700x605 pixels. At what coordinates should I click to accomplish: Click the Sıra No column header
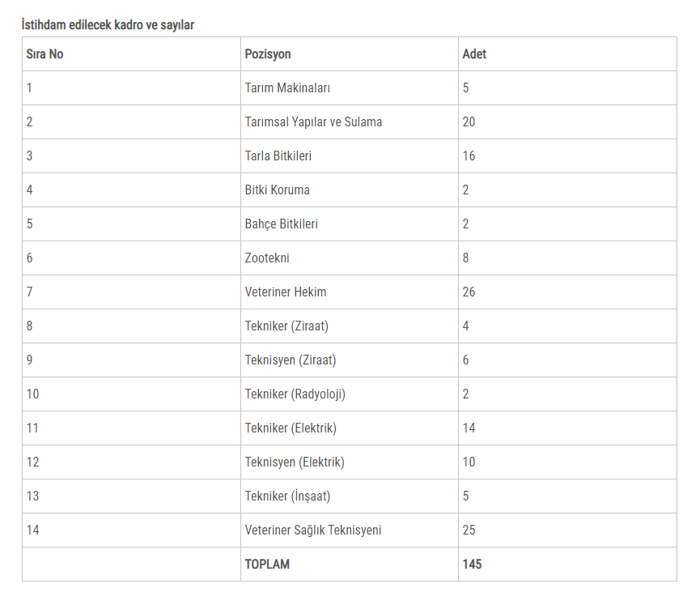pos(45,54)
